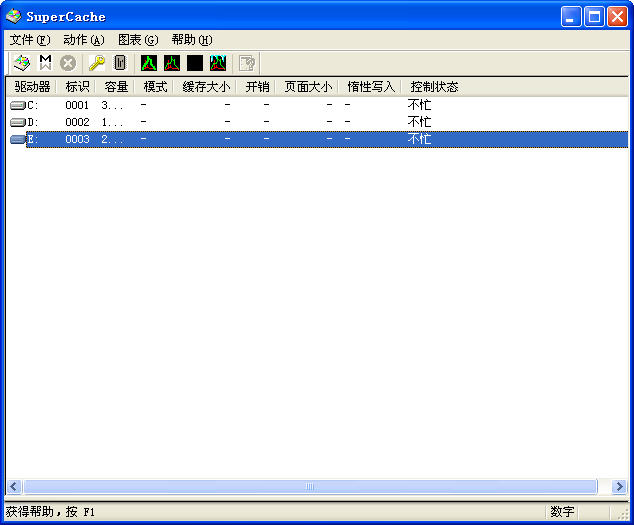The width and height of the screenshot is (634, 525).
Task: Open the first green-red graph icon
Action: click(x=149, y=63)
